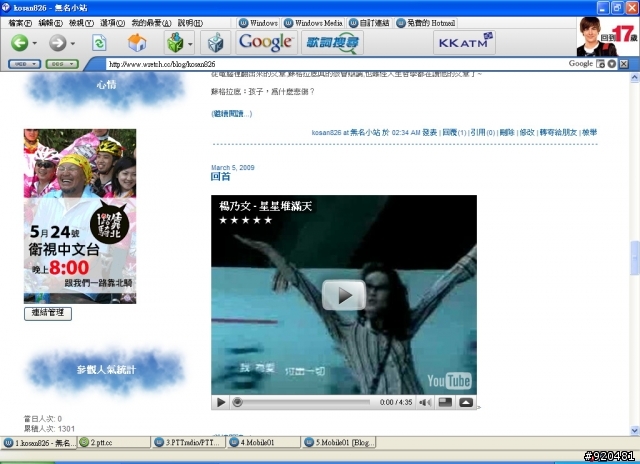Click the YouTube logo on the video
640x464 pixels.
click(x=449, y=381)
